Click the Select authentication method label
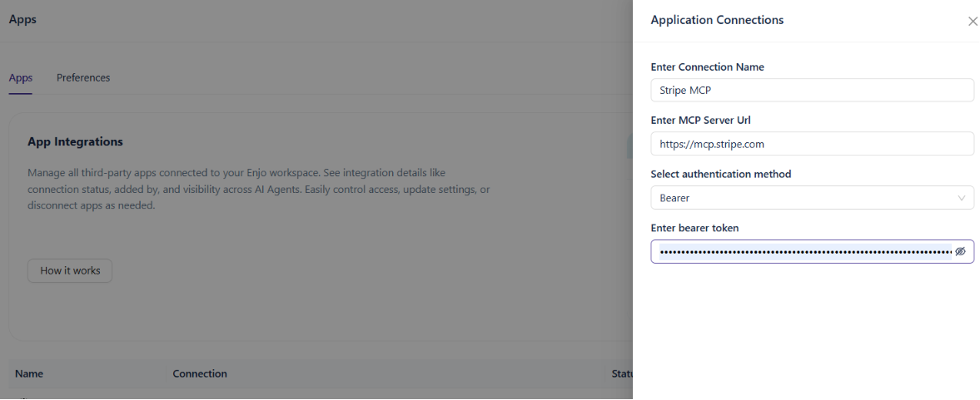 pos(720,174)
